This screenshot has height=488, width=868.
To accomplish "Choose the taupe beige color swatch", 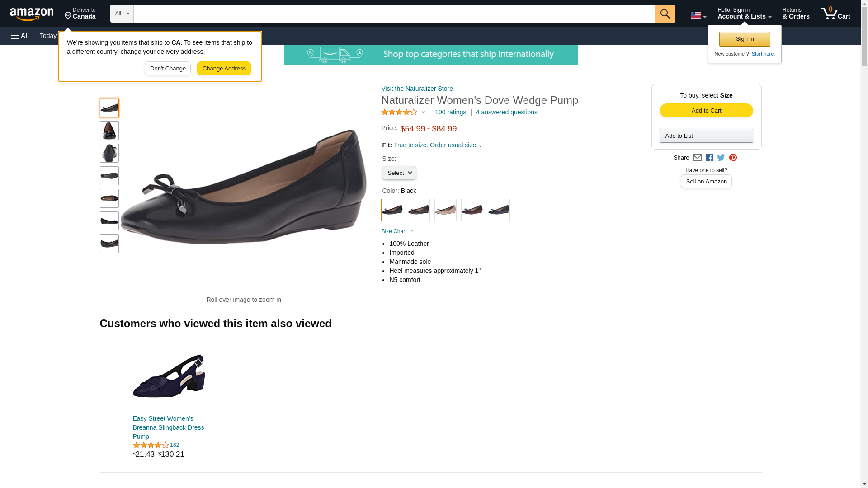I will tap(445, 210).
